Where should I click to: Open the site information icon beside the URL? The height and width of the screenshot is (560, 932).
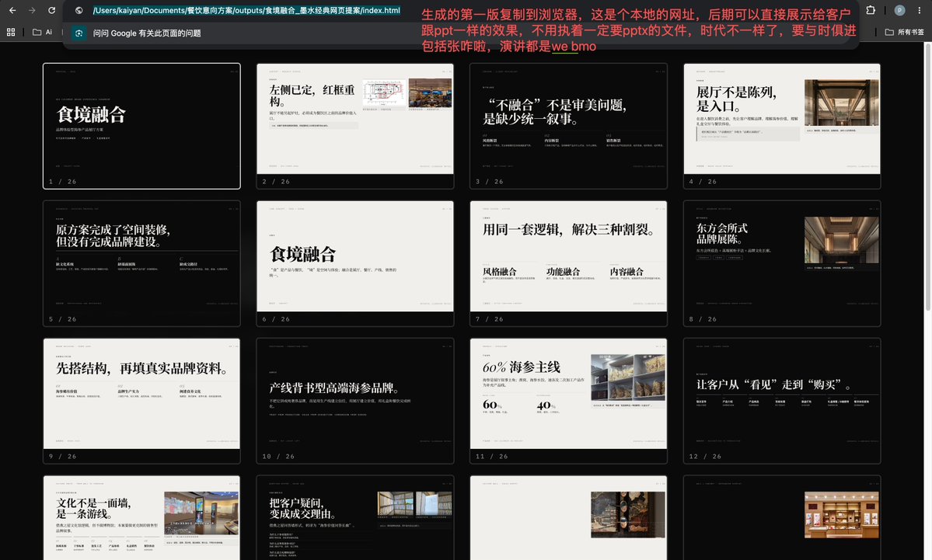pyautogui.click(x=79, y=10)
